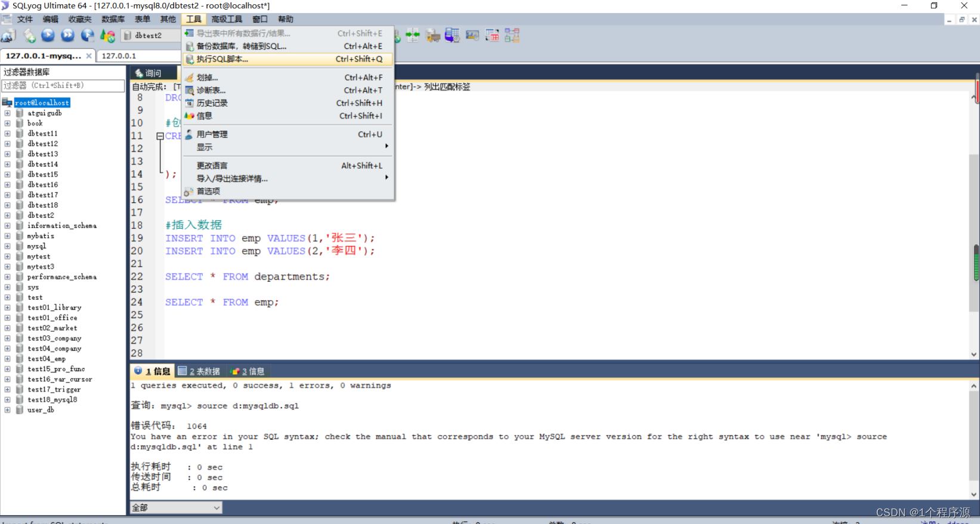980x524 pixels.
Task: Open 历史记录 from the tools menu
Action: pyautogui.click(x=287, y=103)
